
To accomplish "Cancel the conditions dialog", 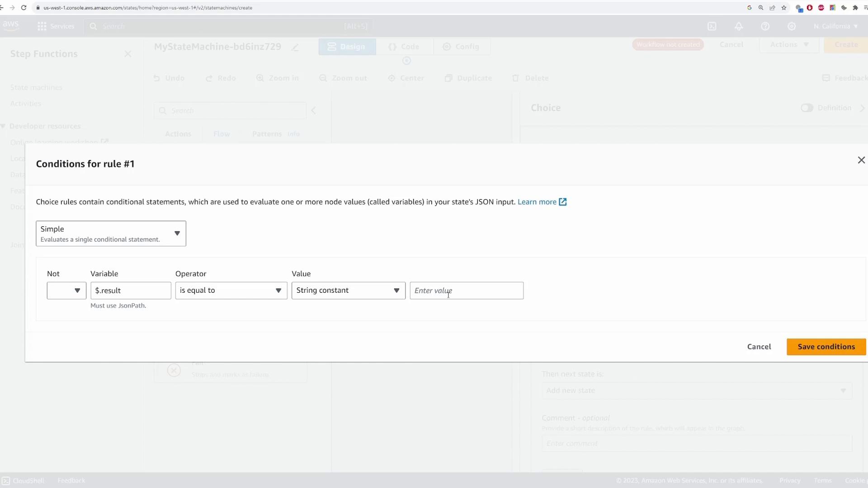I will click(x=759, y=347).
